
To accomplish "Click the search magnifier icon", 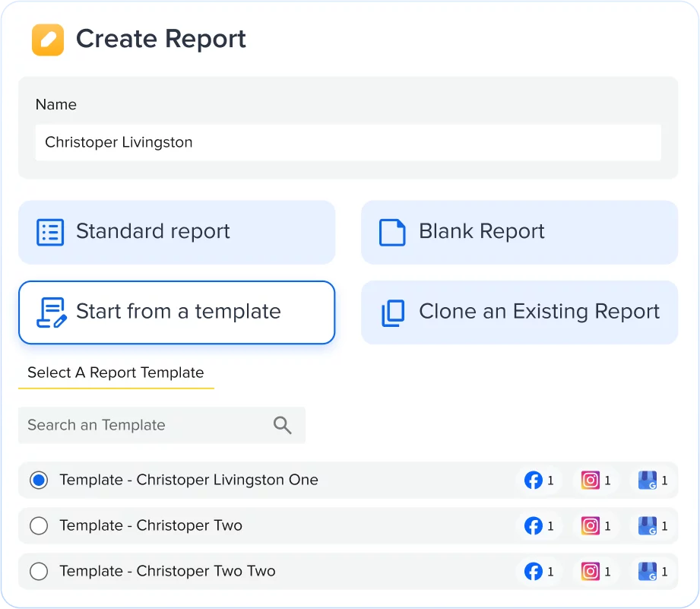I will [x=282, y=425].
